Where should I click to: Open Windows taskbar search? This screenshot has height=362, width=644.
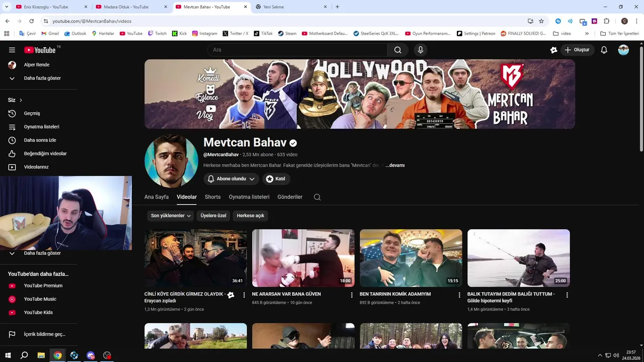click(x=24, y=355)
